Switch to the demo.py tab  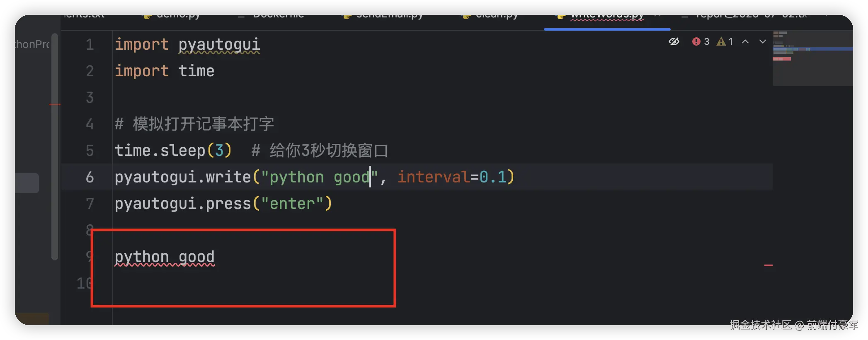pos(178,17)
